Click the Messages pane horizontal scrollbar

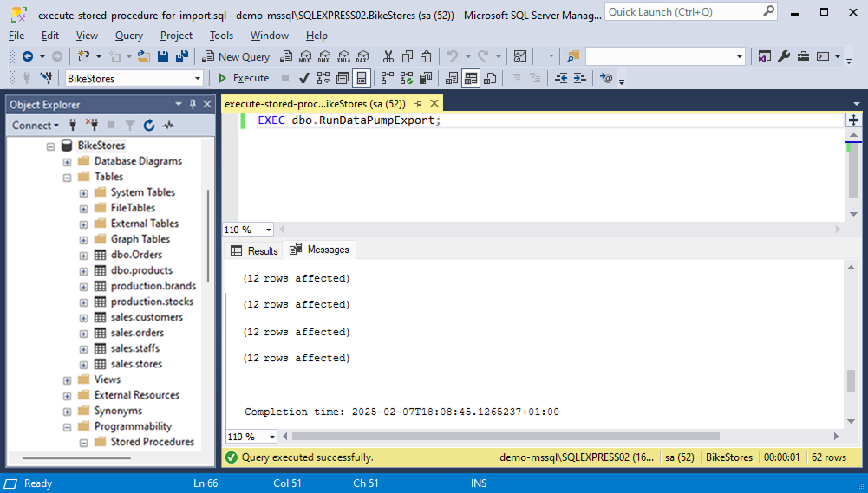click(506, 437)
